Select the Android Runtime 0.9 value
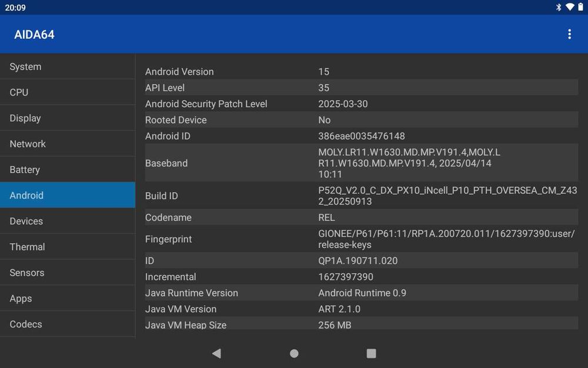The height and width of the screenshot is (368, 588). click(x=362, y=293)
